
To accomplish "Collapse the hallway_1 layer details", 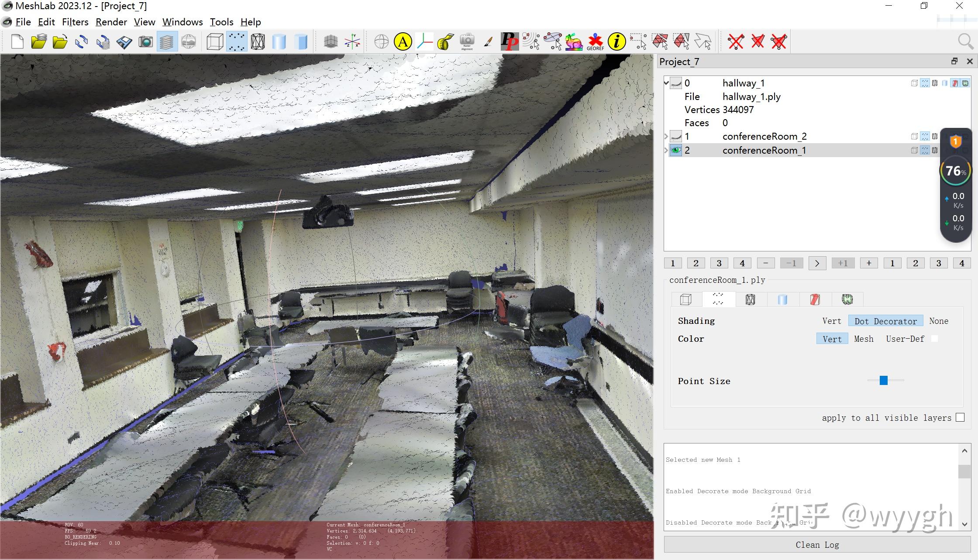I will [x=666, y=83].
